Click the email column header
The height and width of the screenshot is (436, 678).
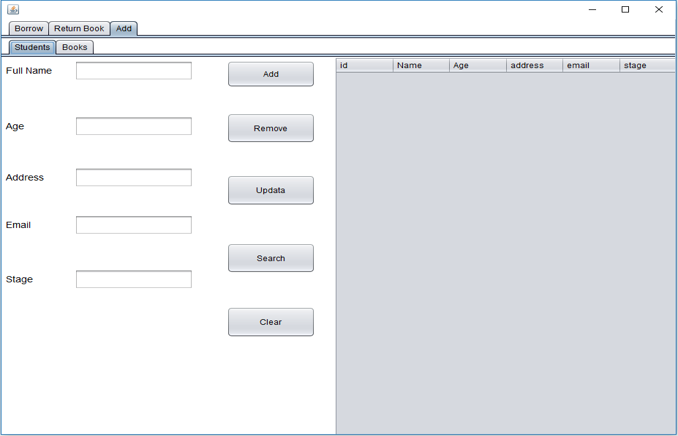tap(591, 65)
